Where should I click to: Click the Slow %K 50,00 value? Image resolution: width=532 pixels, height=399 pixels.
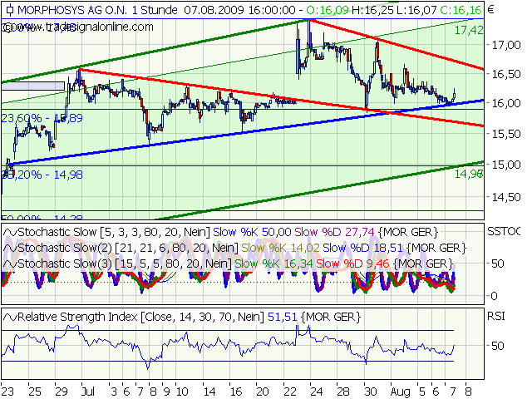[x=252, y=233]
